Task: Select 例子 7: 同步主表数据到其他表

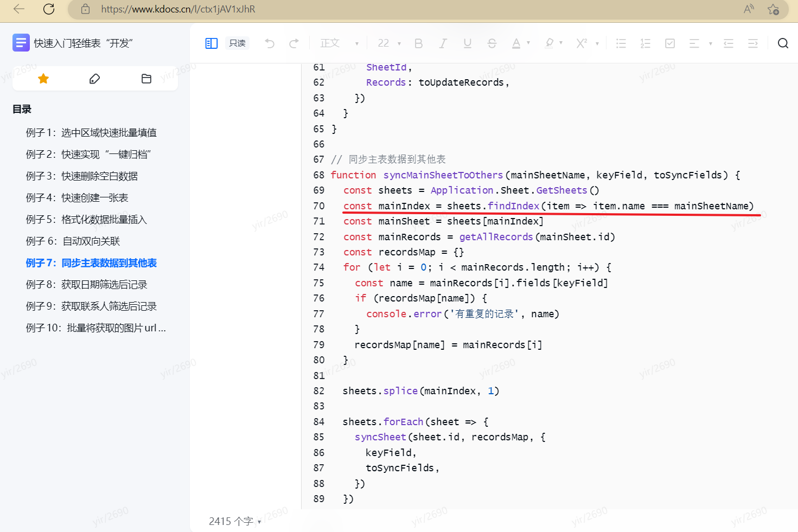Action: click(91, 263)
